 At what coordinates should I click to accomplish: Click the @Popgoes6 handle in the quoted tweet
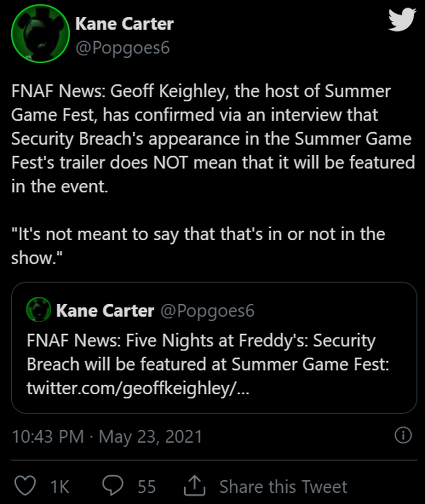[207, 310]
